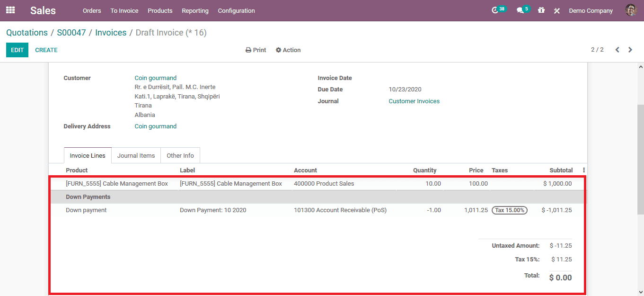Screen dimensions: 644x296
Task: Click the Total $ 0.00 amount
Action: (x=560, y=278)
